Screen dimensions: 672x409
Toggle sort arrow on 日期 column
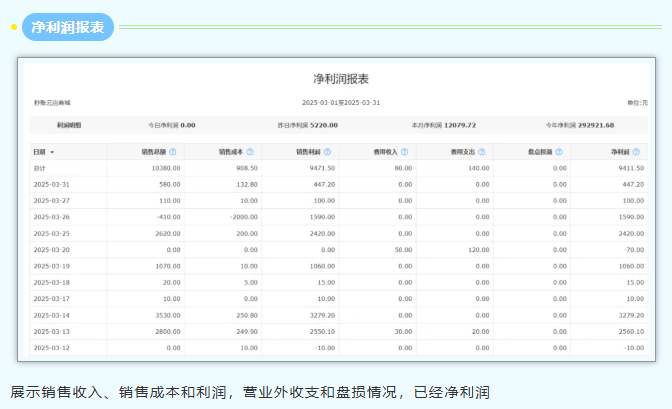[x=52, y=152]
